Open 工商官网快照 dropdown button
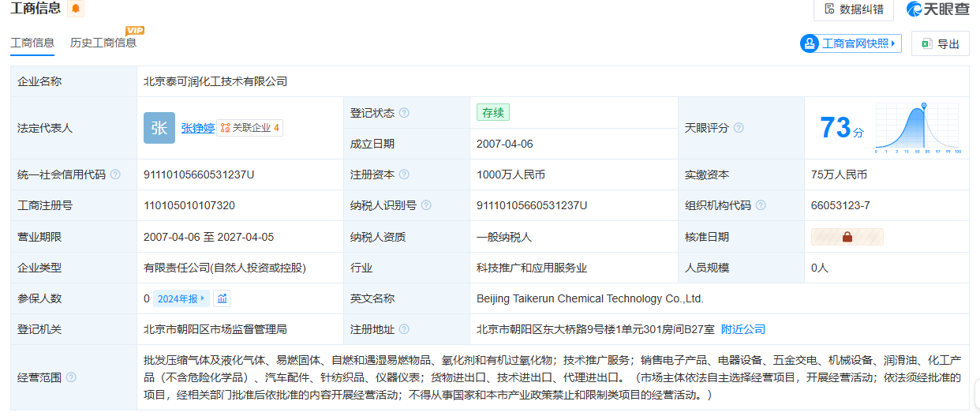 (x=851, y=43)
